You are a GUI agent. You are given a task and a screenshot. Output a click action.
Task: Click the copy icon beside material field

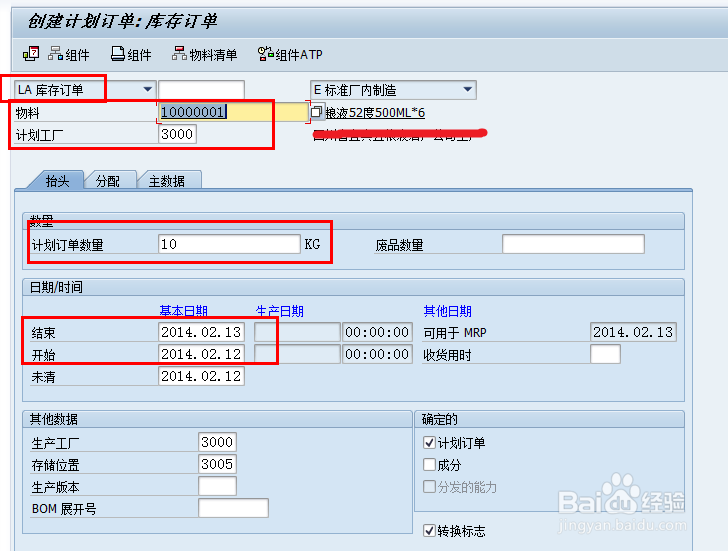click(x=316, y=111)
